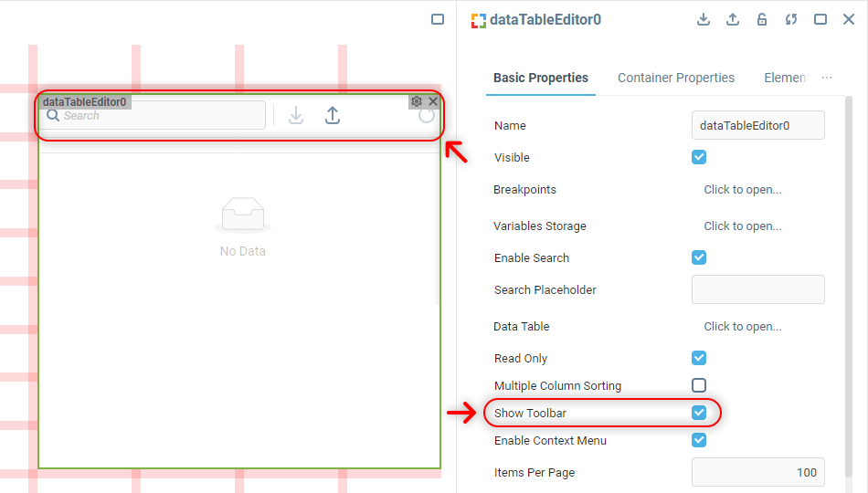Uncheck the Show Toolbar checkbox
Viewport: 868px width, 493px height.
click(x=699, y=413)
